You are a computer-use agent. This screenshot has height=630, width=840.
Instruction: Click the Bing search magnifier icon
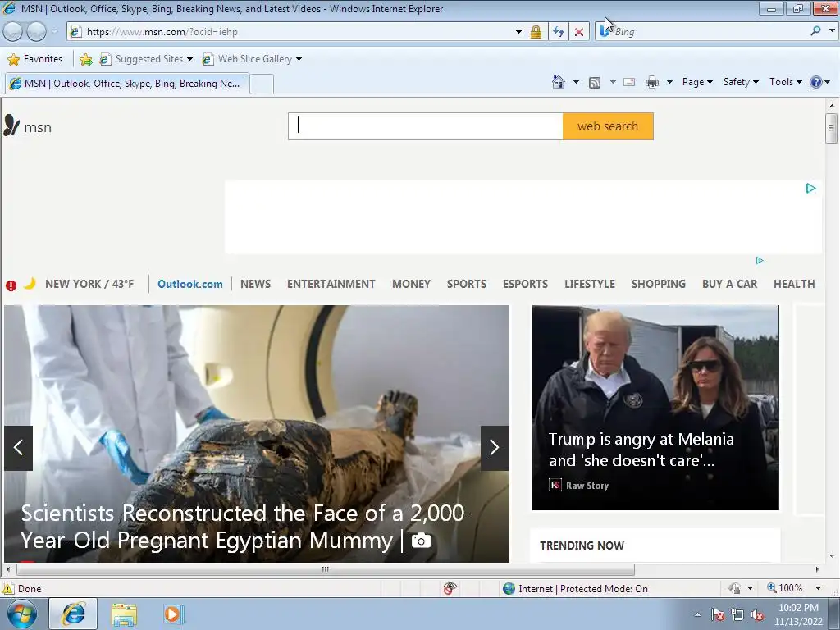point(816,31)
